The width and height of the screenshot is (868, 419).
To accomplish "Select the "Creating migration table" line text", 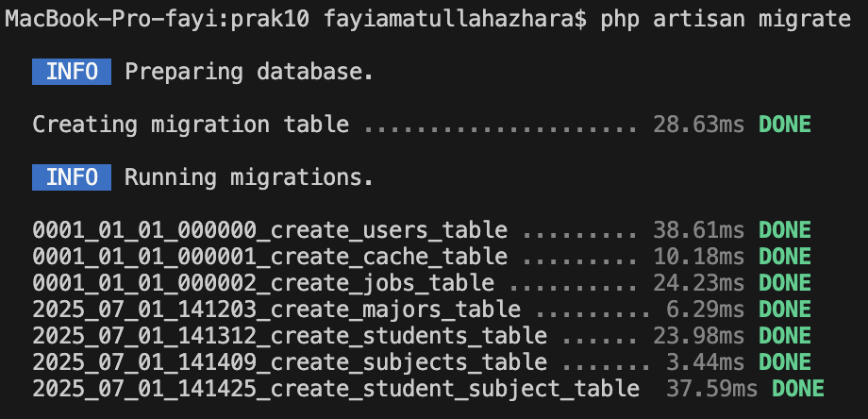I will click(x=191, y=125).
